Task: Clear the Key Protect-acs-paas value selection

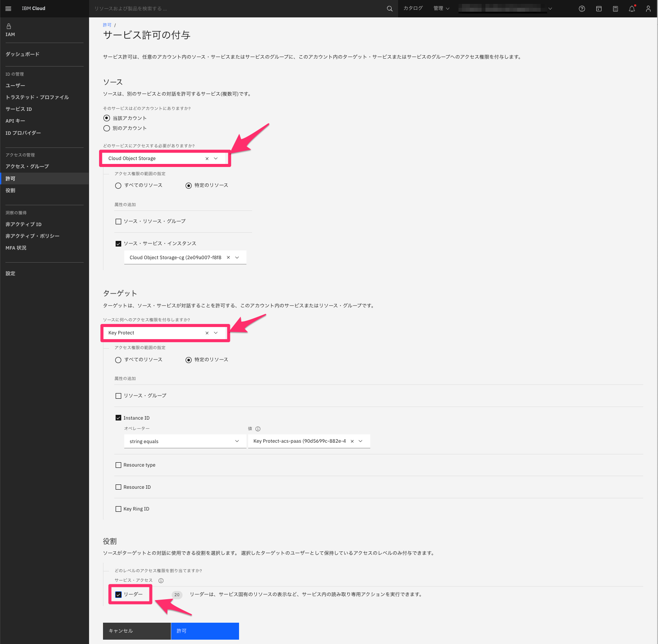Action: click(352, 441)
